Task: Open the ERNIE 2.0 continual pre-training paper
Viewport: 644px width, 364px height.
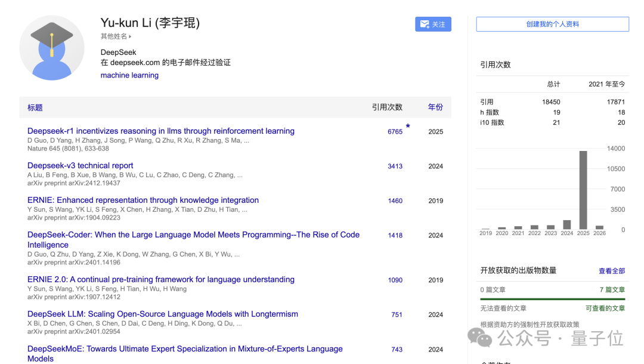Action: pos(161,280)
